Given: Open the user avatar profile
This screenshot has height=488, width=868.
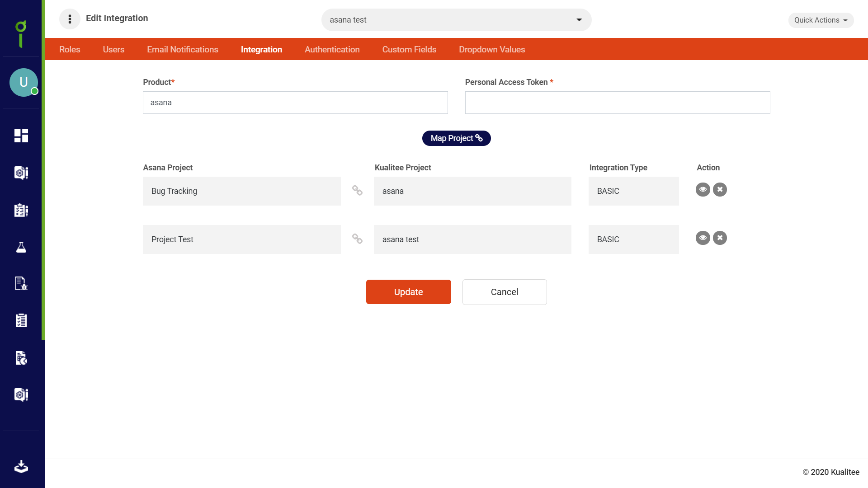Looking at the screenshot, I should coord(24,82).
